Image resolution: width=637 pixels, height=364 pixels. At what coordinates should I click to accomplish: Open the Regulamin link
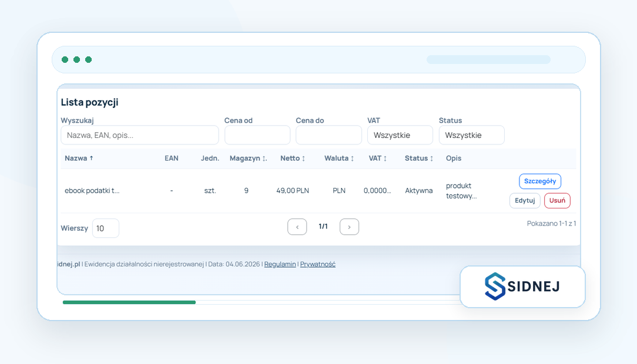(x=280, y=264)
